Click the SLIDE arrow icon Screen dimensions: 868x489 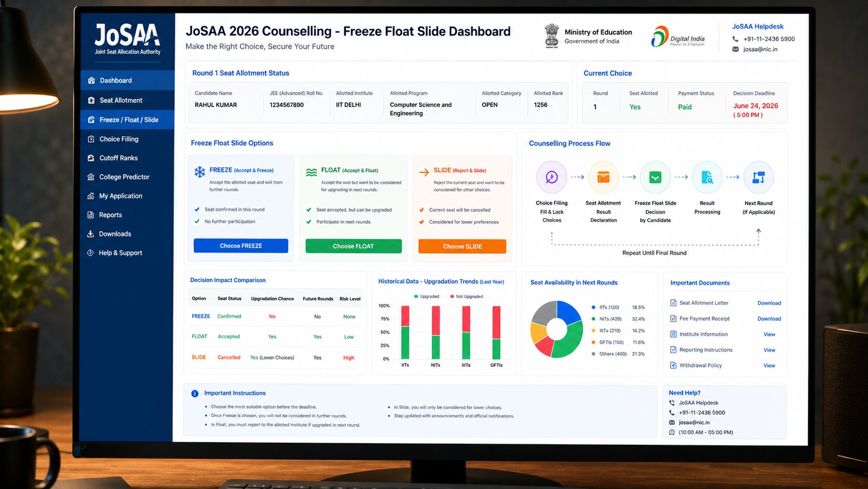424,173
